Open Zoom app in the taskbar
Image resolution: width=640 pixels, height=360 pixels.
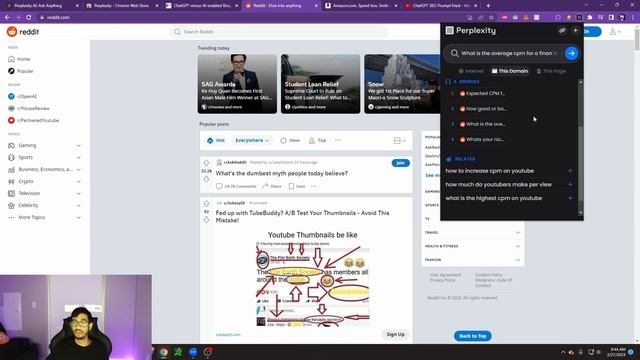[x=193, y=352]
